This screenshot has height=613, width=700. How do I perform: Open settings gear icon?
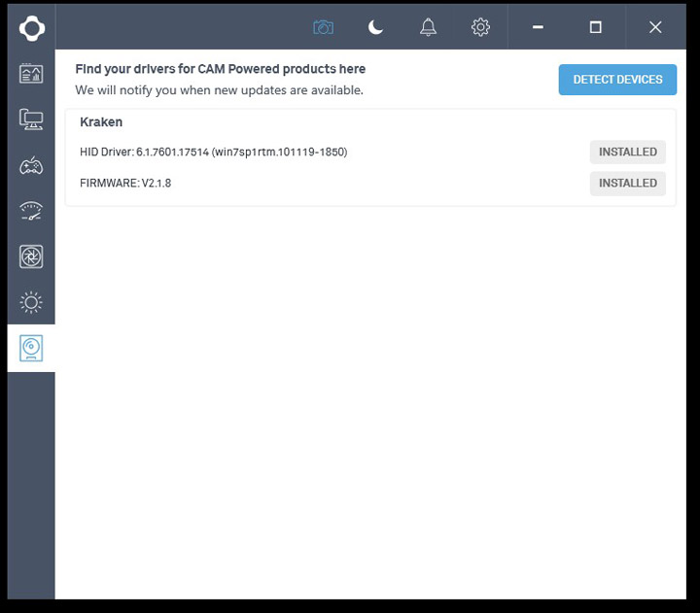tap(480, 27)
